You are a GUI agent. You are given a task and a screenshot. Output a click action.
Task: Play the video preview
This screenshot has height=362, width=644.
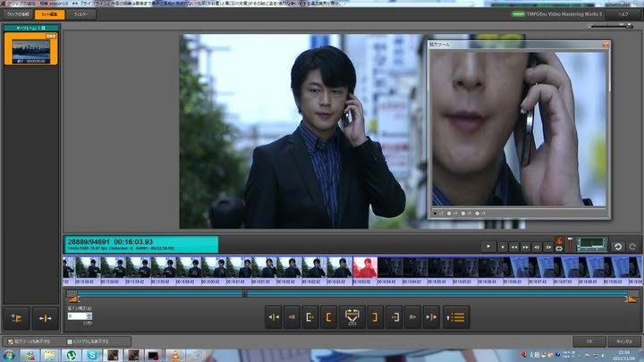coord(488,247)
